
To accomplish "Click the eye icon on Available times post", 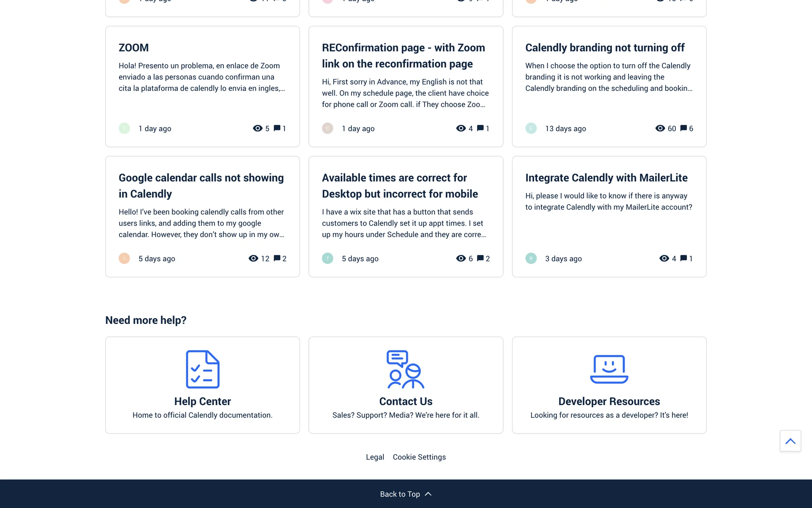I will click(x=461, y=258).
